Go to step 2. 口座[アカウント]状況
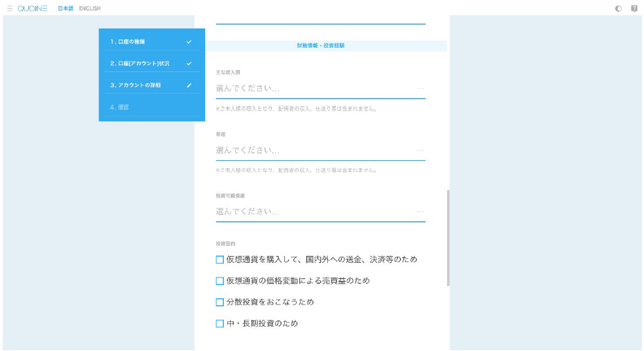Viewport: 644px width, 351px height. [152, 63]
